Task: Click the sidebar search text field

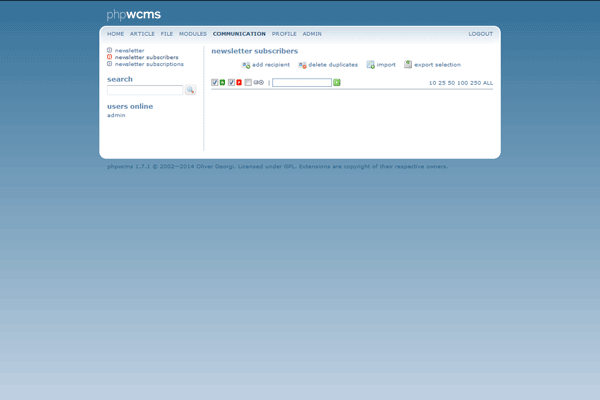Action: click(x=145, y=90)
